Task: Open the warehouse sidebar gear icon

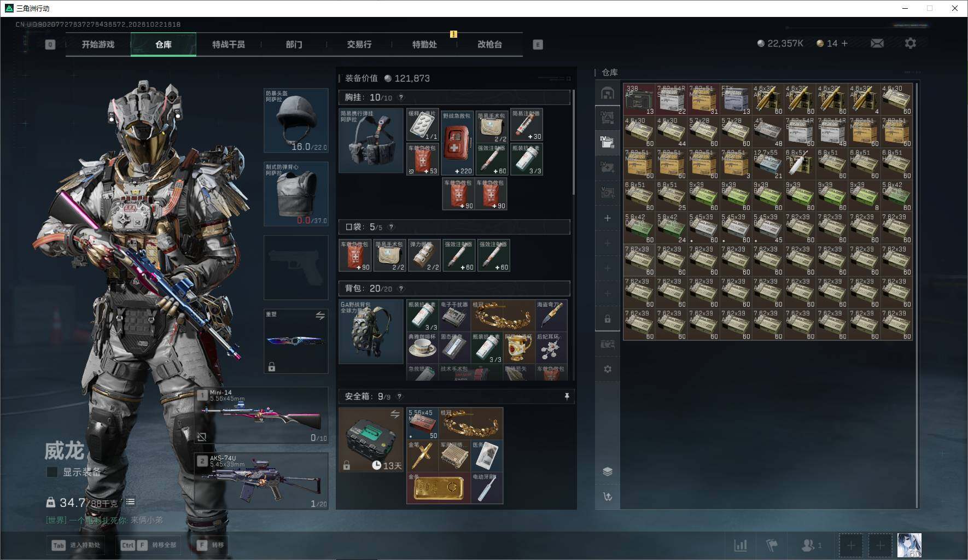Action: 607,369
